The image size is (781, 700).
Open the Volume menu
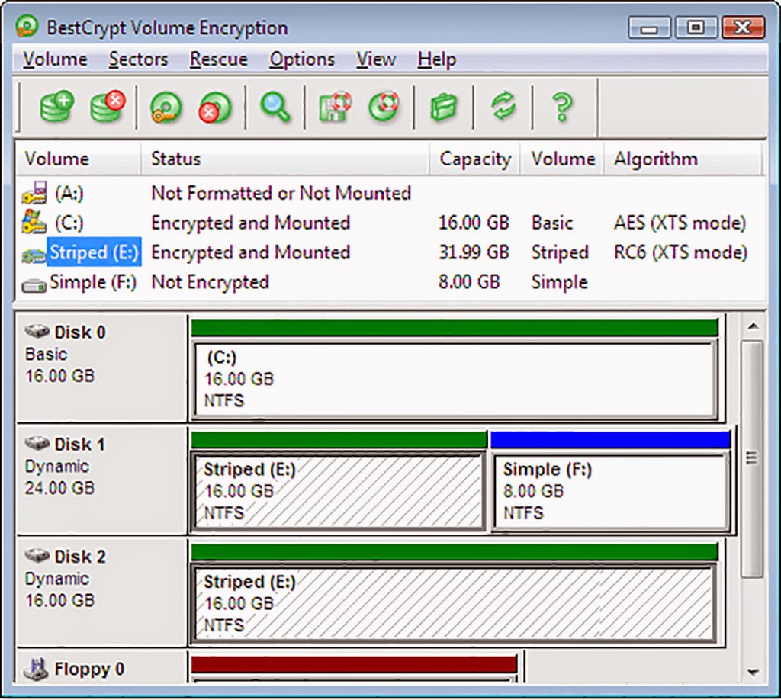click(x=55, y=59)
